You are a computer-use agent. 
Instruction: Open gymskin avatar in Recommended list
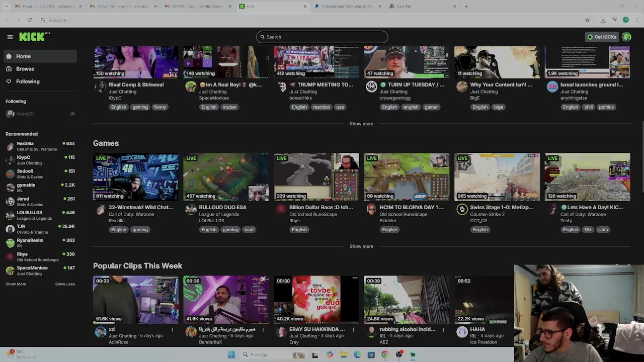pyautogui.click(x=10, y=188)
